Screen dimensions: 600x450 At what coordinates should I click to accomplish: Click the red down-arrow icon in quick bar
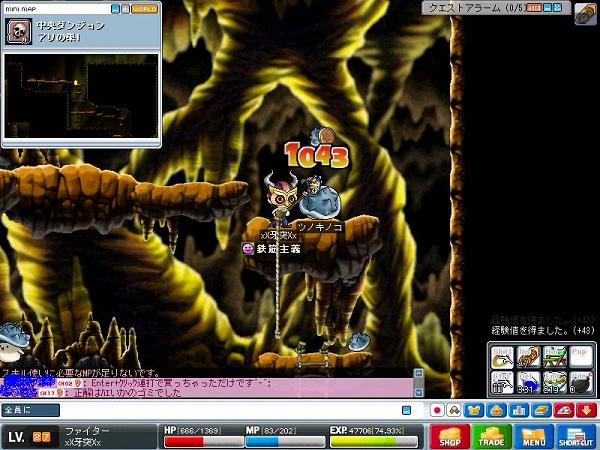pyautogui.click(x=584, y=410)
